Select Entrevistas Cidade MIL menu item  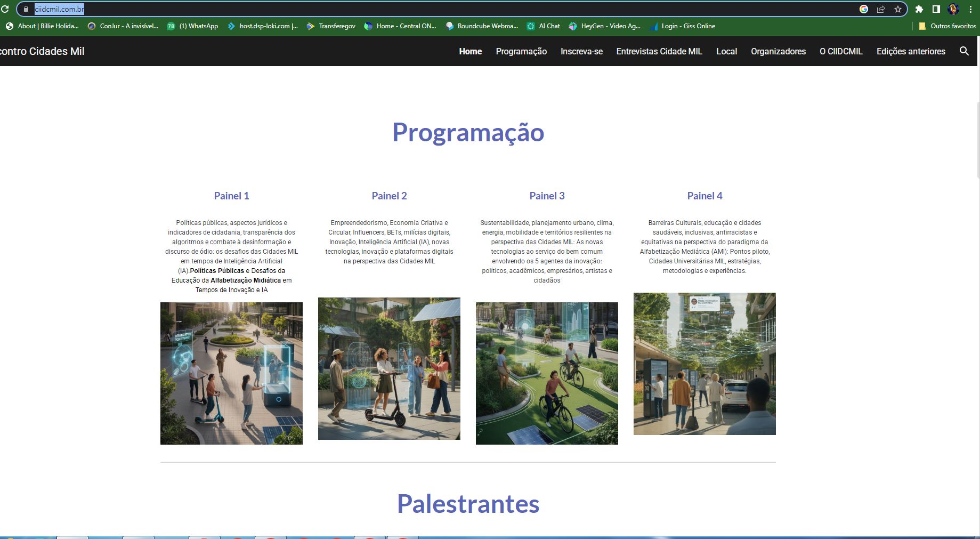[659, 51]
